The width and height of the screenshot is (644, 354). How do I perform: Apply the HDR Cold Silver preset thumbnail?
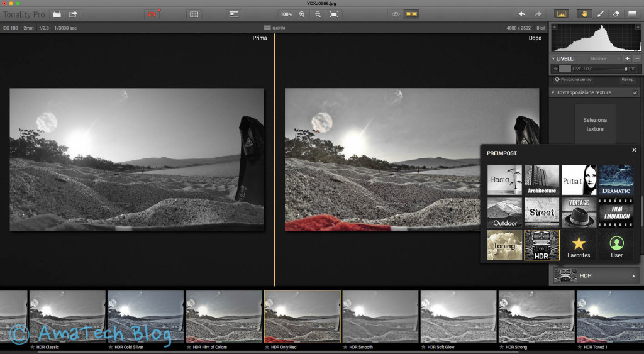coord(145,316)
